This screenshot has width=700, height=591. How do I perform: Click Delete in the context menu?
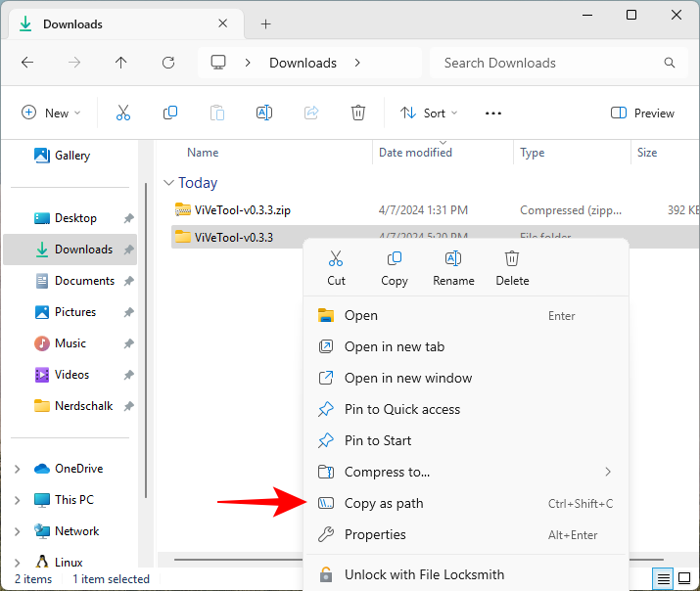(512, 268)
